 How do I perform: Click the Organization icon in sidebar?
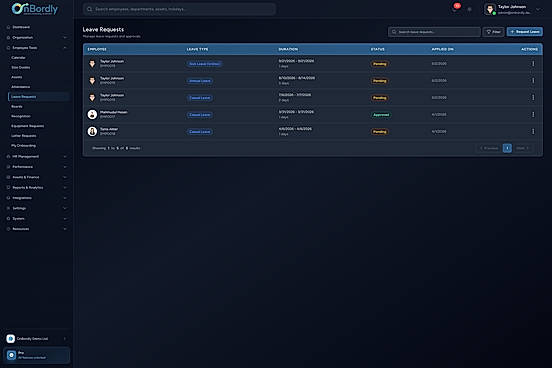[x=8, y=37]
